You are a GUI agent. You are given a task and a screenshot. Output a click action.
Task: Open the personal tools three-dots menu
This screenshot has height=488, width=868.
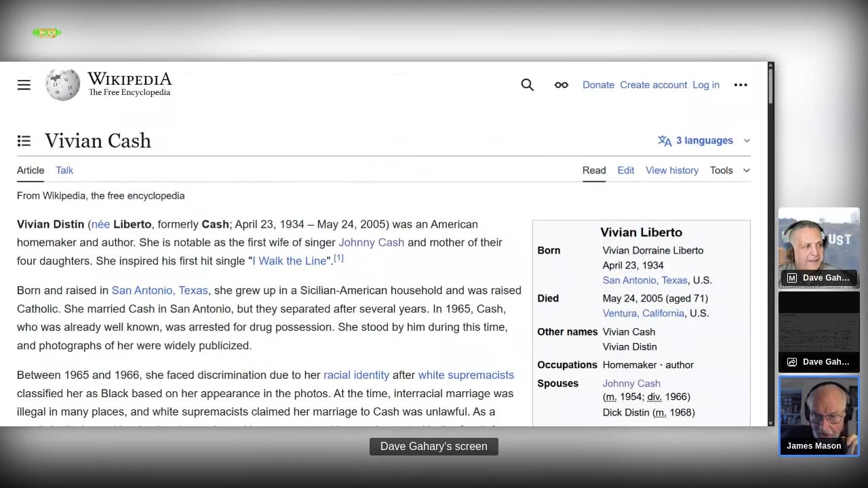[741, 85]
